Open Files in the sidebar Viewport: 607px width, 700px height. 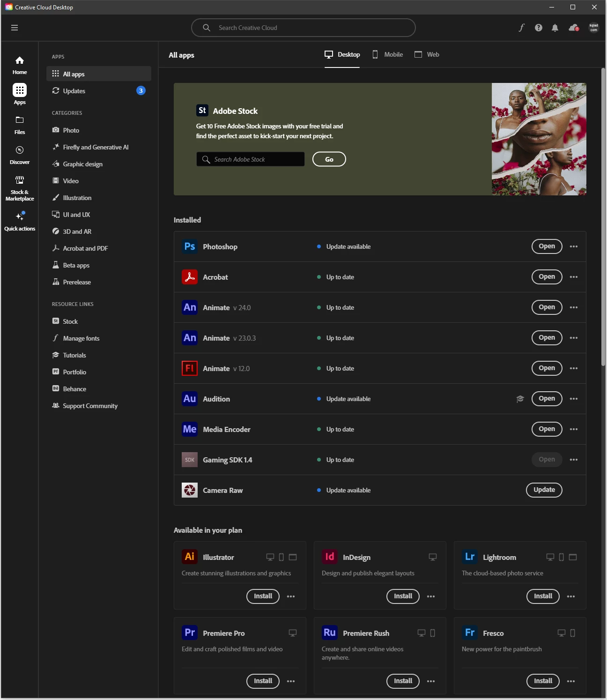(20, 125)
